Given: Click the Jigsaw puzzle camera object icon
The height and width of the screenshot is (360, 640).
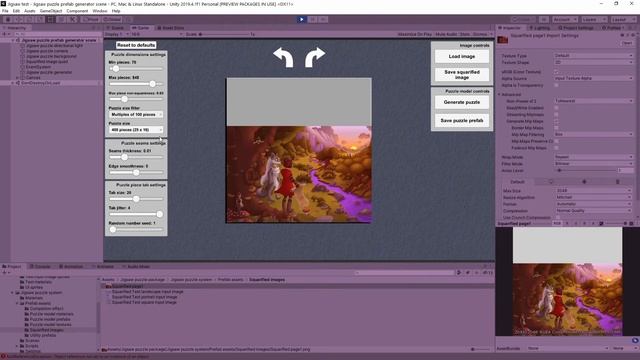Looking at the screenshot, I should click(x=23, y=51).
